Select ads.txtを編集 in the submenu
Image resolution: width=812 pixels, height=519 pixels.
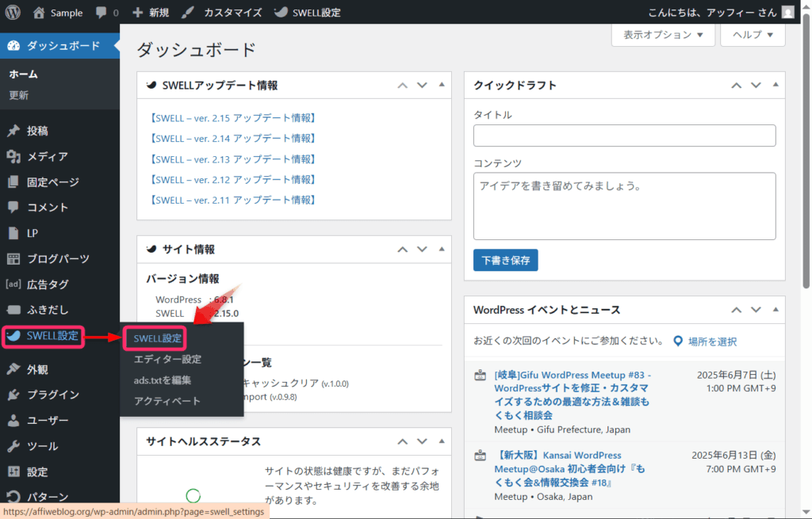(x=163, y=380)
